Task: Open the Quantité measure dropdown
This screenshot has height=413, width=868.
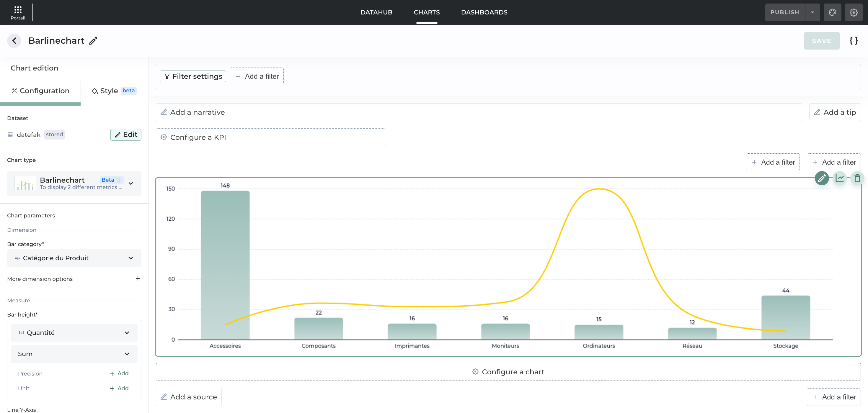Action: (x=74, y=332)
